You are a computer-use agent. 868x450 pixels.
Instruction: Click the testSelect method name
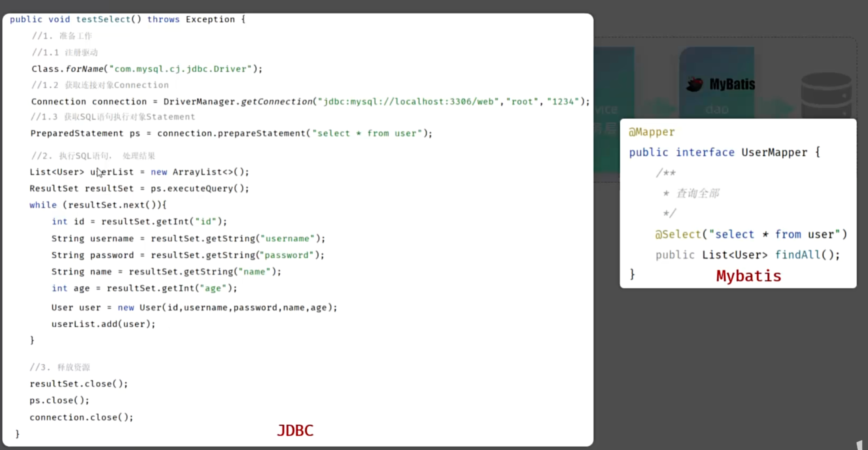click(x=103, y=19)
